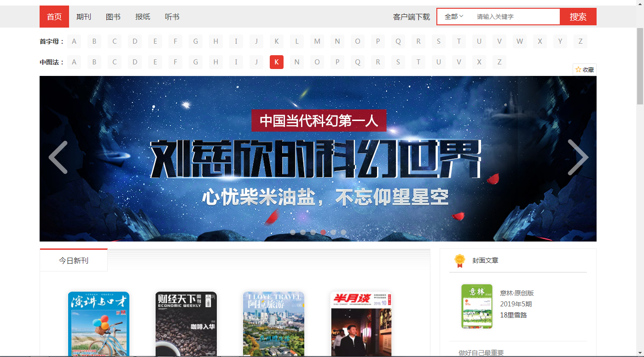Focus the 请输入关键字 search field
Viewport: 644px width, 357px height.
tap(516, 17)
